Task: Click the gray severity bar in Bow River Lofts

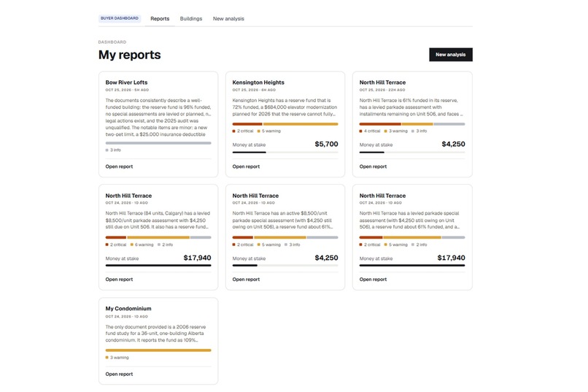Action: pos(158,143)
